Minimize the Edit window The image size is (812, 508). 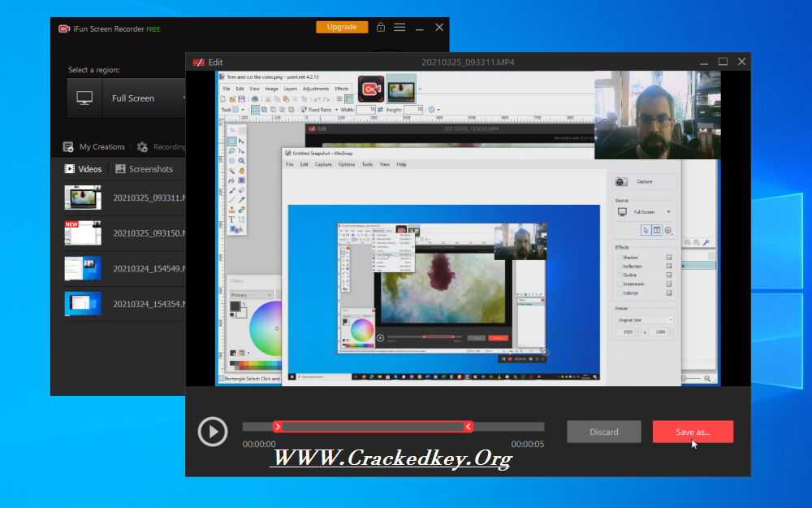pyautogui.click(x=704, y=63)
